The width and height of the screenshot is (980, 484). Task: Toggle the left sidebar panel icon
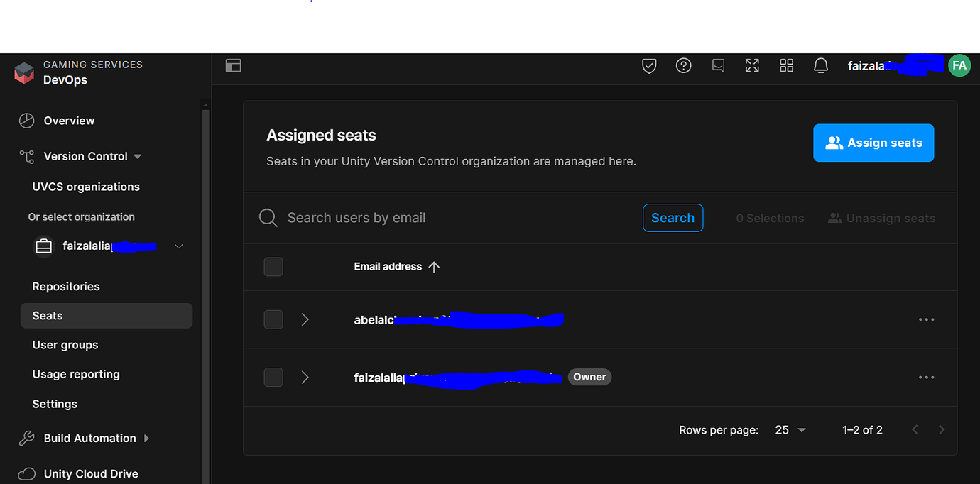click(233, 65)
